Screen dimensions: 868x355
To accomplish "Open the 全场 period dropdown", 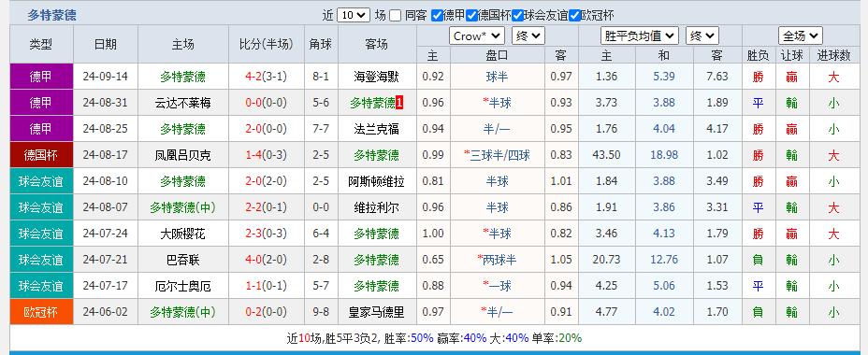I will 800,35.
